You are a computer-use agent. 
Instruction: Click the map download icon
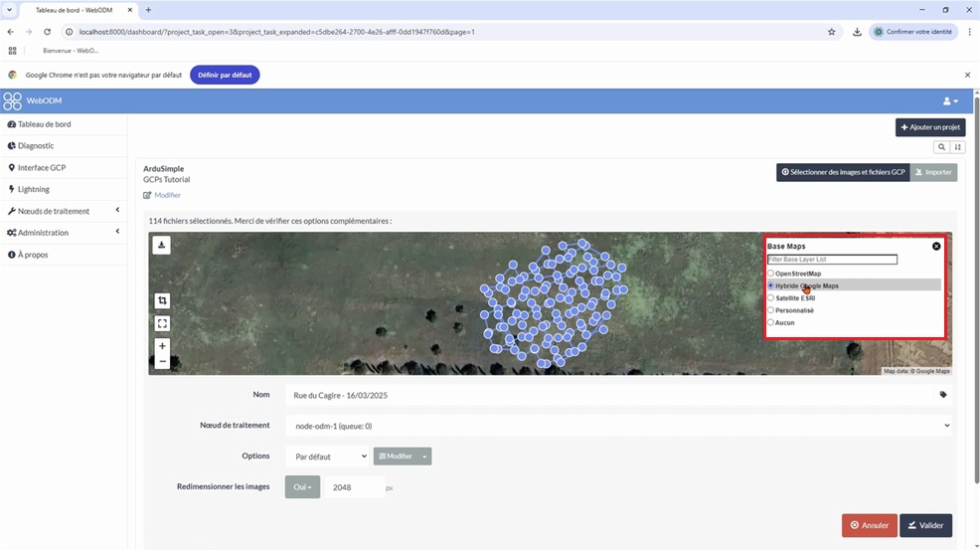[x=161, y=245]
